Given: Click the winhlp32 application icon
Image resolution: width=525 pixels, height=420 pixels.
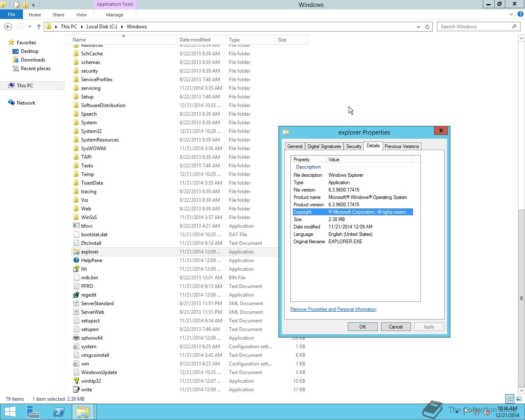Looking at the screenshot, I should (x=76, y=381).
